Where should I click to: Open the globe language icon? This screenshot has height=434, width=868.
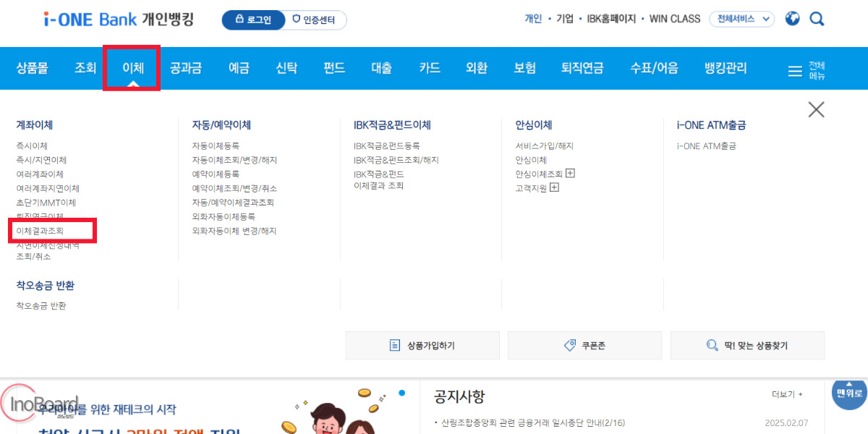point(793,19)
